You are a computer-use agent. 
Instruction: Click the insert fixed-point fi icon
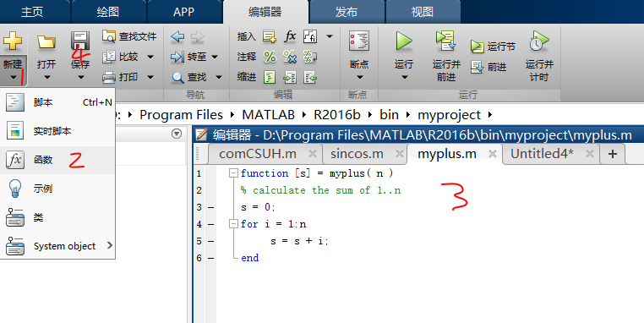point(310,36)
